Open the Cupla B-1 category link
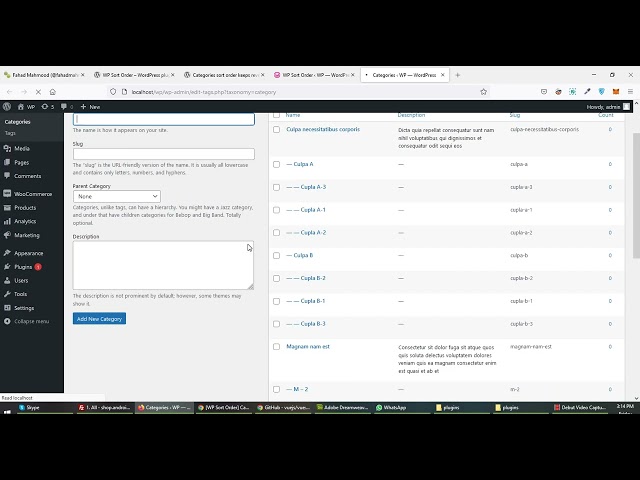Viewport: 640px width, 480px height. tap(313, 301)
